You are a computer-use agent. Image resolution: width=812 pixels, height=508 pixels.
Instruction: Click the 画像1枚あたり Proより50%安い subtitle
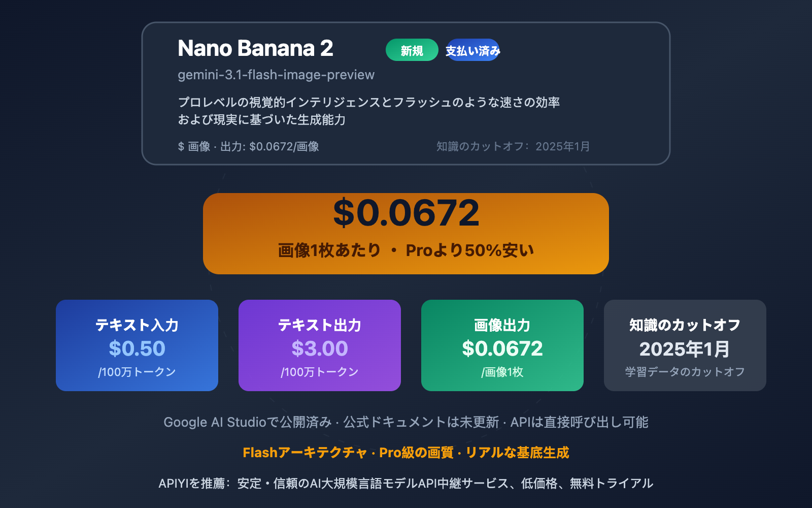[406, 250]
